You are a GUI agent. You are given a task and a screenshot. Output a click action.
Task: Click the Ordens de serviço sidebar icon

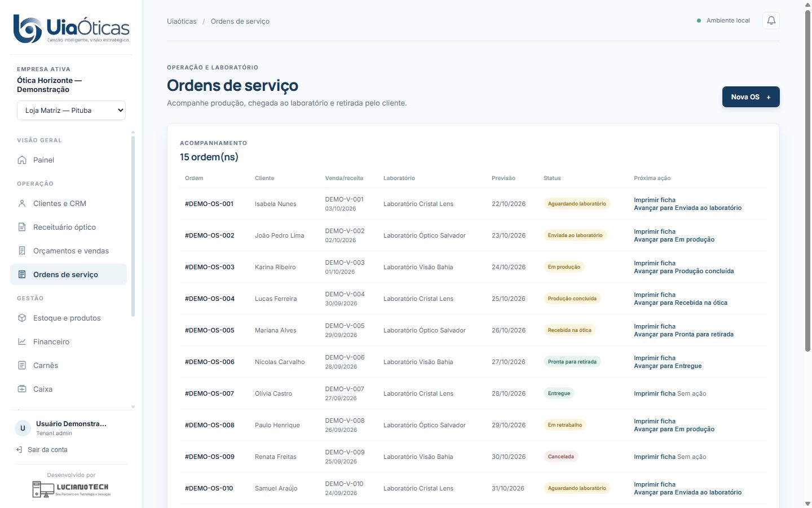(22, 275)
